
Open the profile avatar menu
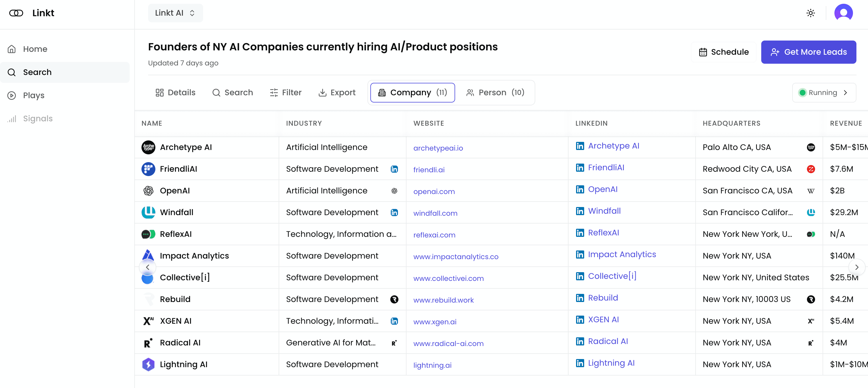coord(844,13)
